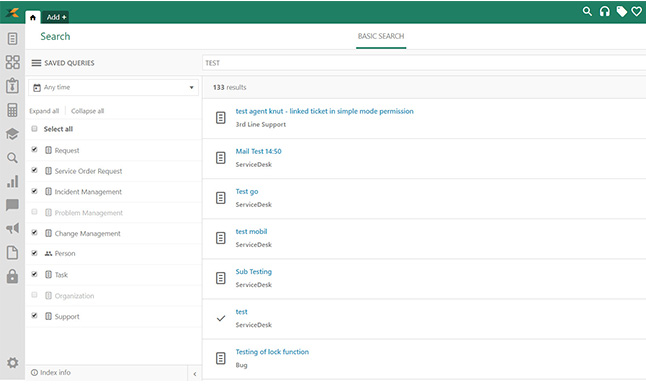Click the search input field with TEST
The width and height of the screenshot is (646, 384).
424,63
